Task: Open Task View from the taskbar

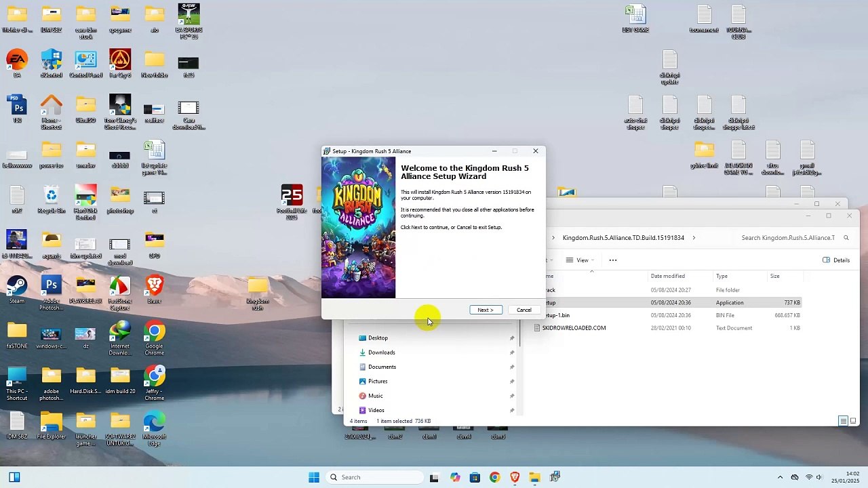Action: [x=434, y=477]
